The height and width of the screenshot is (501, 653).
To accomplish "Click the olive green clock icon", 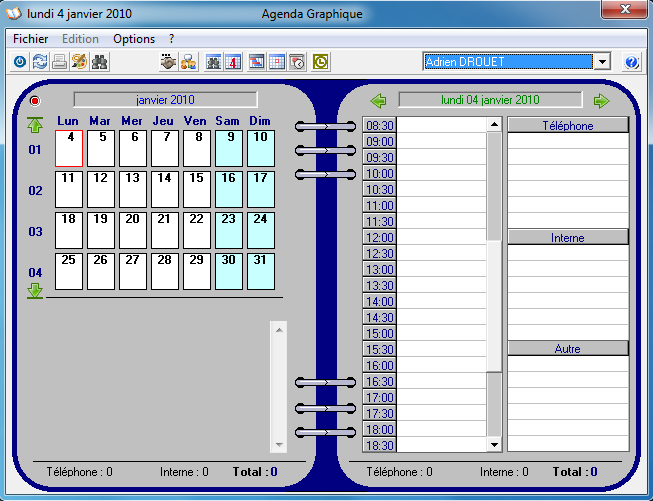I will coord(321,62).
